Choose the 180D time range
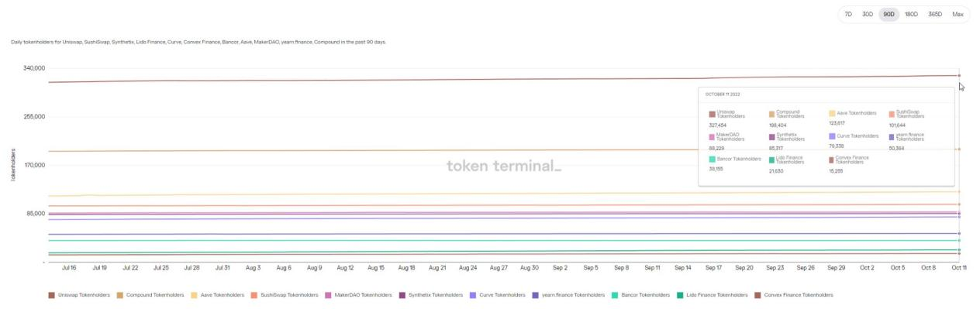The width and height of the screenshot is (980, 309). [x=911, y=15]
